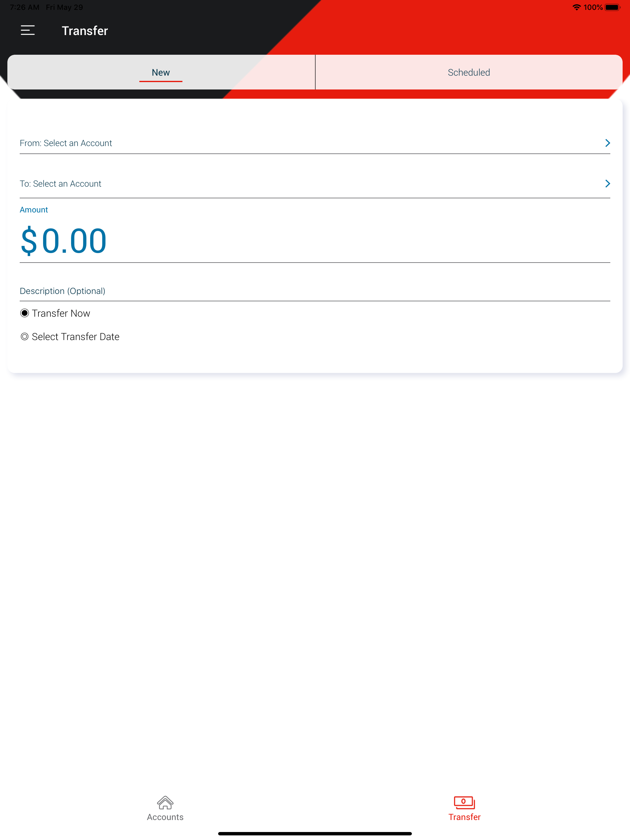Select the Transfer Now radio button
This screenshot has height=840, width=630.
[x=25, y=313]
